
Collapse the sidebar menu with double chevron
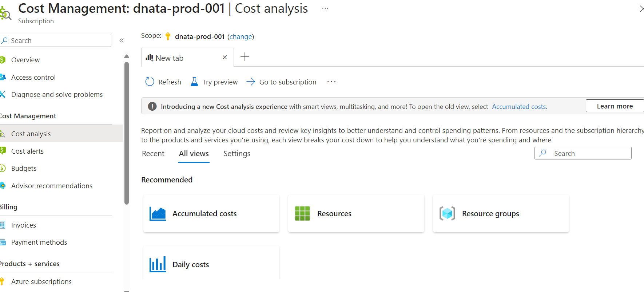(x=122, y=40)
